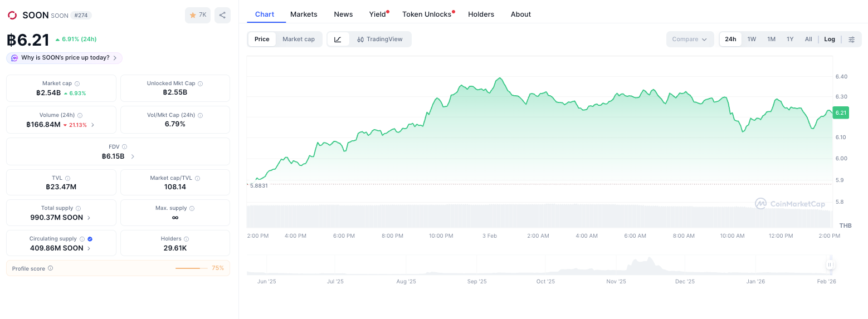Click the historical mini chart timeline
The image size is (868, 319).
point(539,265)
